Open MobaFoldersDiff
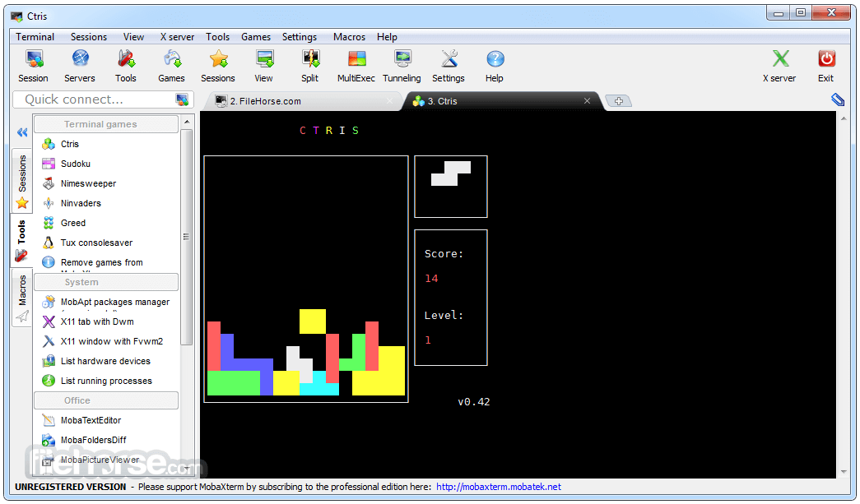 (x=93, y=440)
